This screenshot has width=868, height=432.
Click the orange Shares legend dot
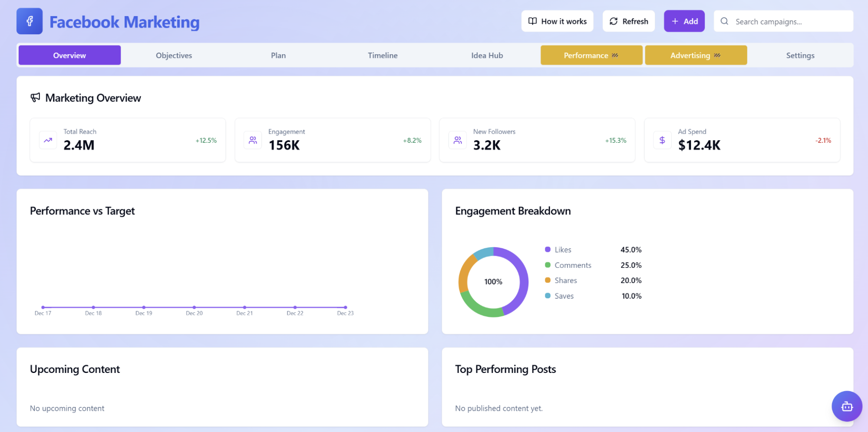point(548,280)
